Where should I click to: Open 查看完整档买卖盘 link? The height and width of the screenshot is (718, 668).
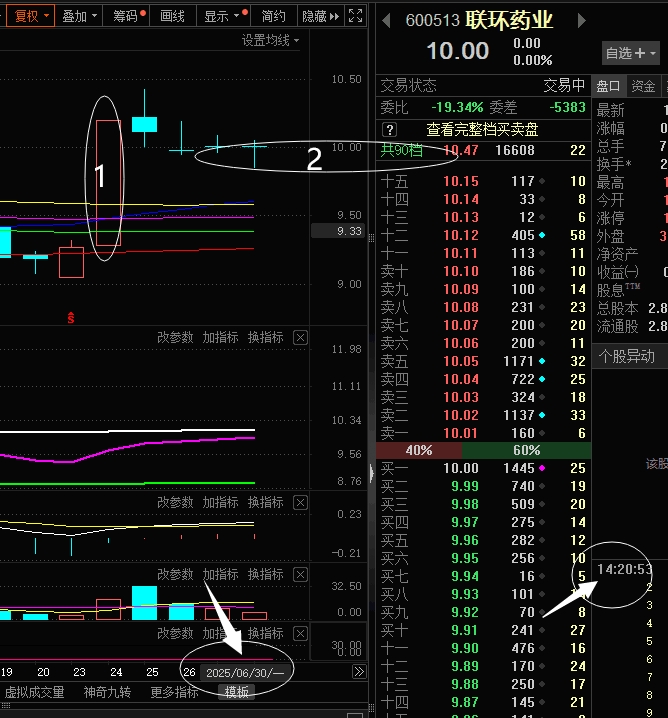[x=482, y=130]
